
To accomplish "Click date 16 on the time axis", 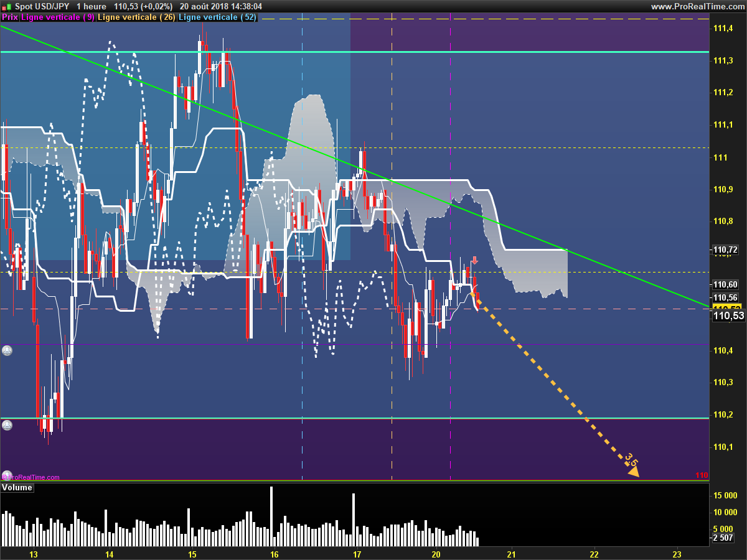I will 274,554.
